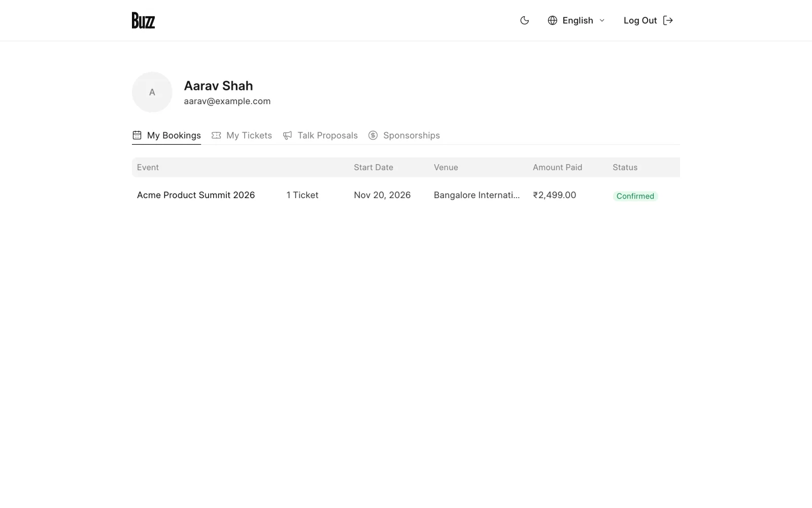
Task: Click the avatar circle with letter A
Action: pos(152,92)
